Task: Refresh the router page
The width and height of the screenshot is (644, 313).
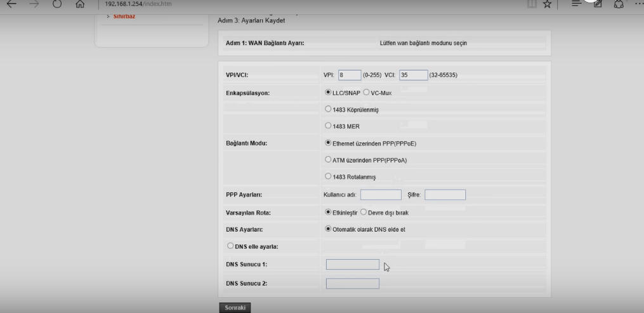Action: [58, 6]
